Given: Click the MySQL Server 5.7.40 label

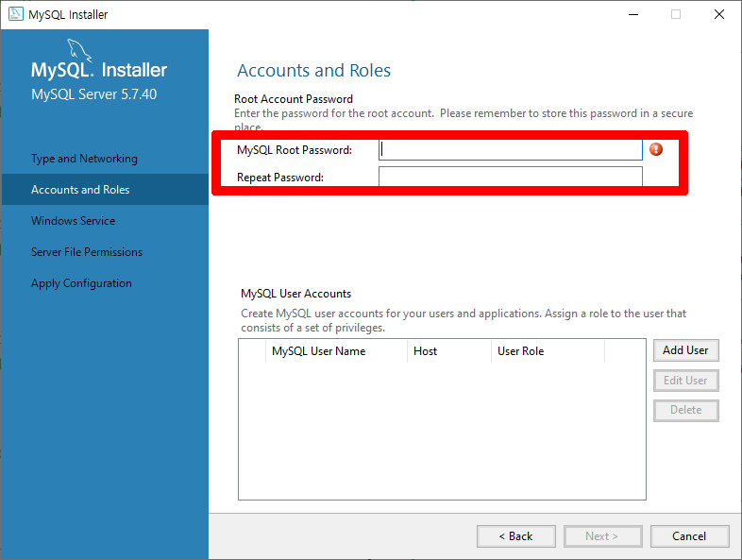Looking at the screenshot, I should (93, 94).
